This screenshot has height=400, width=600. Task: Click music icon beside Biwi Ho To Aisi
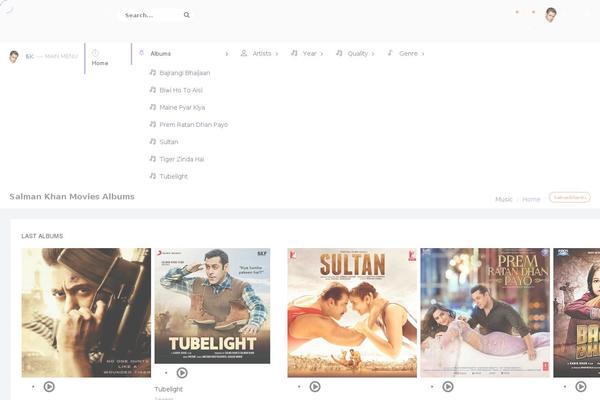click(x=153, y=89)
